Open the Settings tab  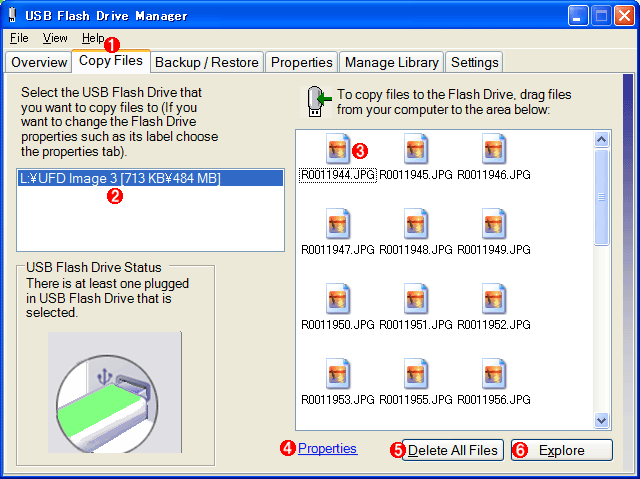[x=474, y=62]
